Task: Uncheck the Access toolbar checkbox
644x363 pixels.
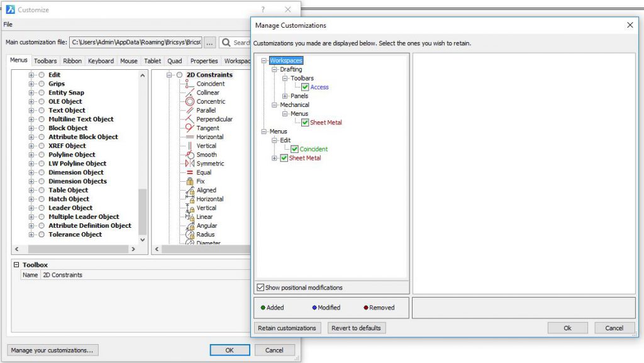Action: point(305,87)
